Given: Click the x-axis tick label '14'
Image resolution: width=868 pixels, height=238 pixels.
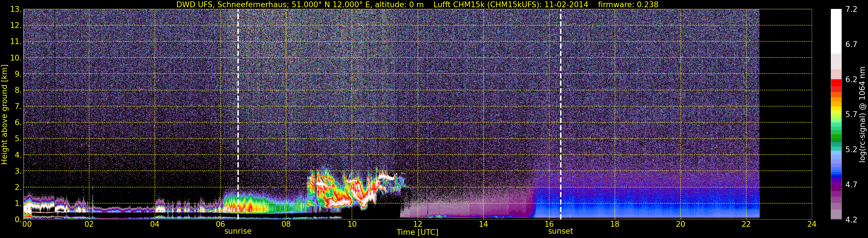Looking at the screenshot, I should click(483, 224).
